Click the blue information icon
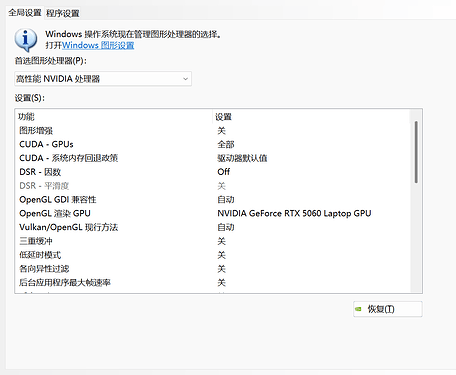Image resolution: width=456 pixels, height=375 pixels. point(26,40)
